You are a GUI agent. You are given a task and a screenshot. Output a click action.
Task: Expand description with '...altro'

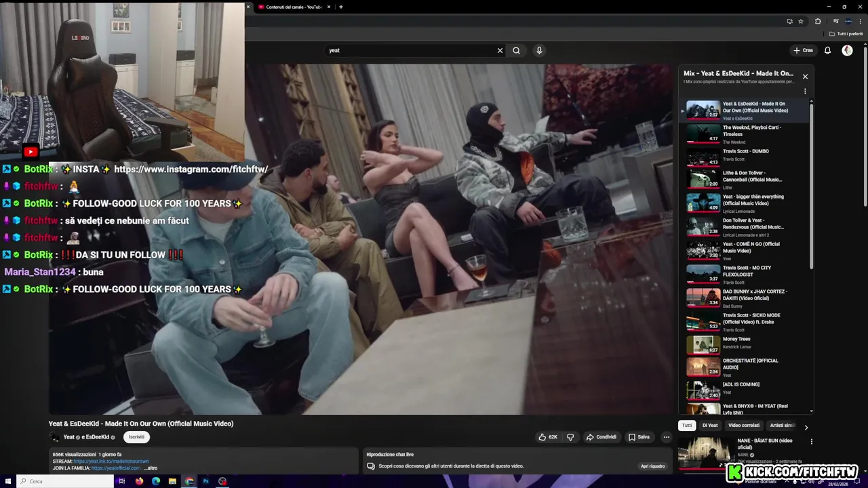click(x=150, y=468)
